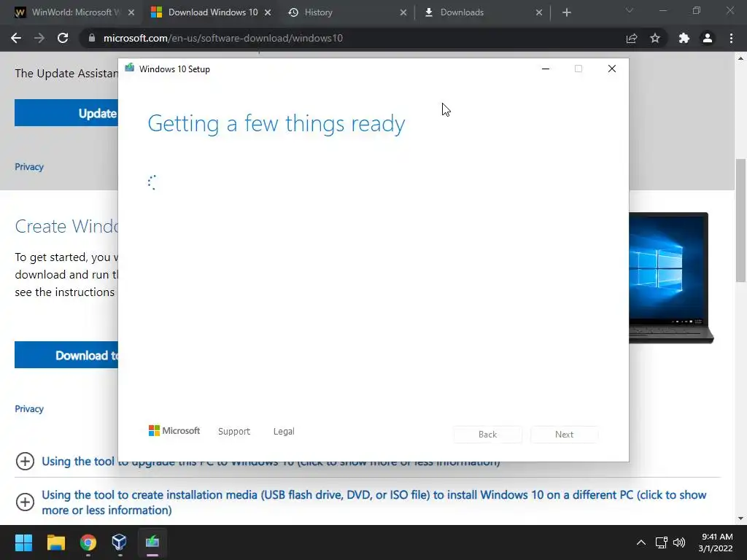Bookmark this page with the star icon

point(655,38)
